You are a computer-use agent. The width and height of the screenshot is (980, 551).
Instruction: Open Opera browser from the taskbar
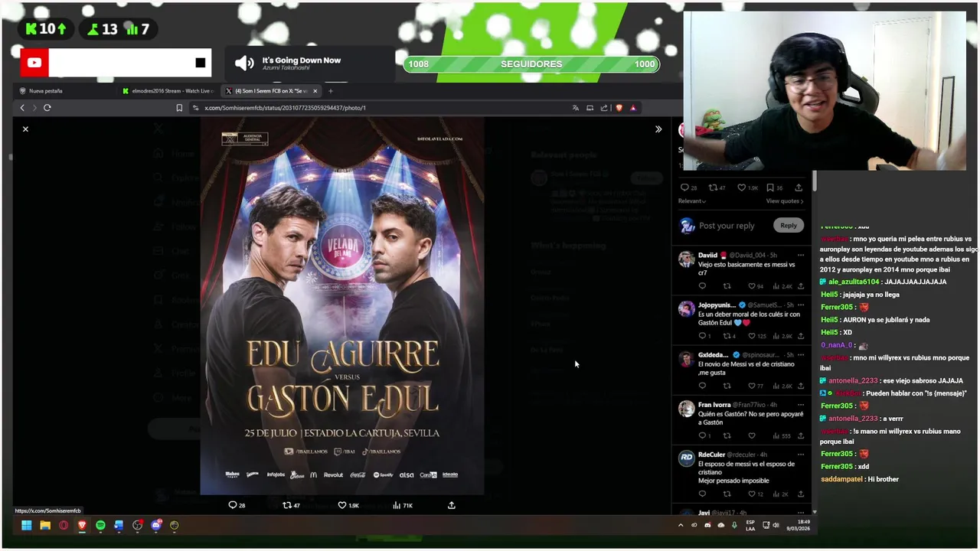point(64,525)
